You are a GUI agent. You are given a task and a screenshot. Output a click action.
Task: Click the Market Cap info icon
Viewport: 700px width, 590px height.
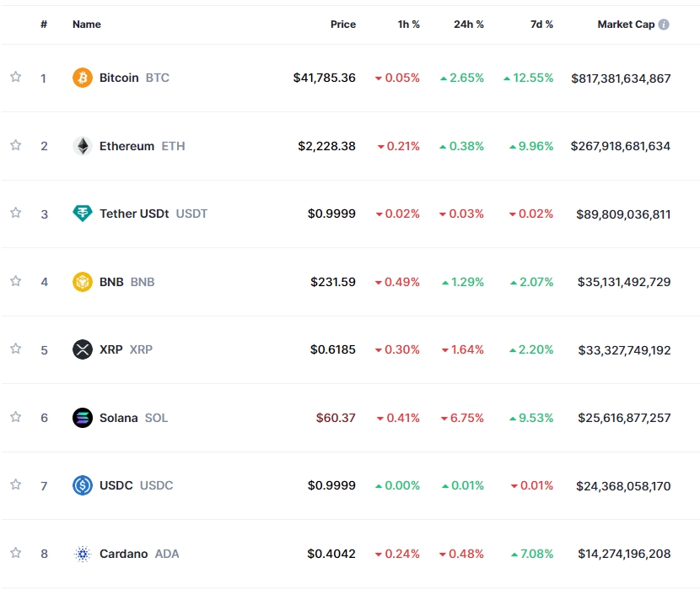tap(664, 24)
